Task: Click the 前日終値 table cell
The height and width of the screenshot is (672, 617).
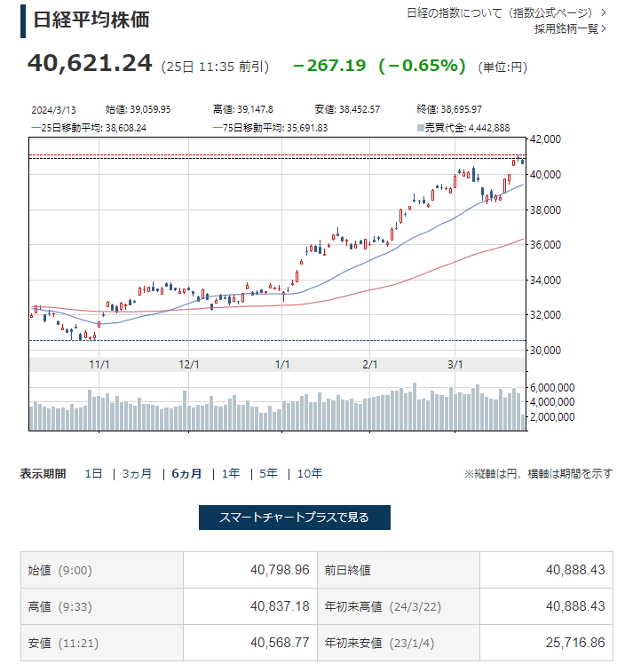Action: coord(399,570)
